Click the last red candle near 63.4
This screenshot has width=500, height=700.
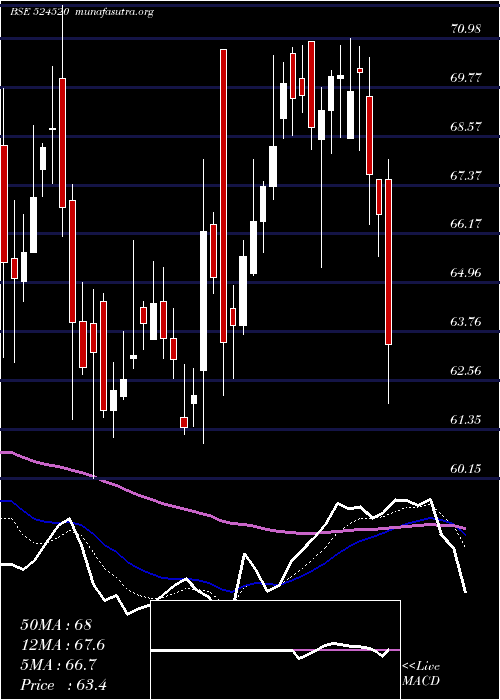tap(388, 262)
